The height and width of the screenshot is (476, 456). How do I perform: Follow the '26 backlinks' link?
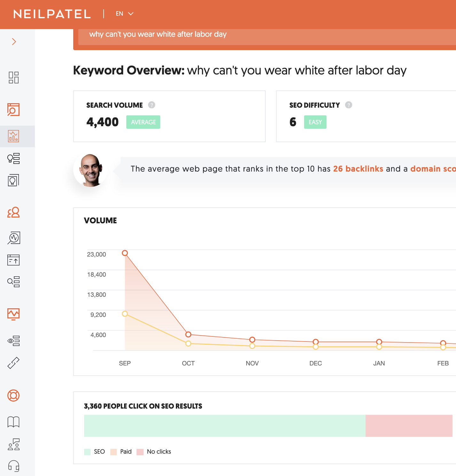click(358, 169)
